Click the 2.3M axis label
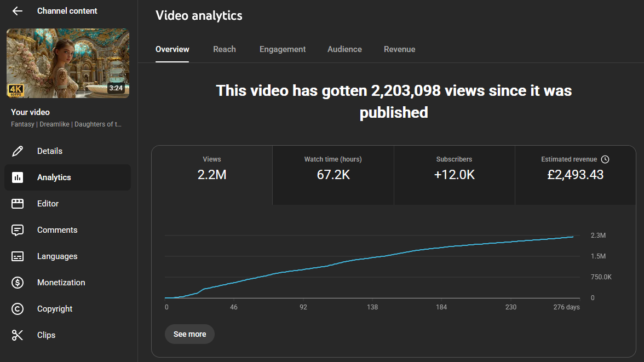This screenshot has width=644, height=362. [598, 235]
